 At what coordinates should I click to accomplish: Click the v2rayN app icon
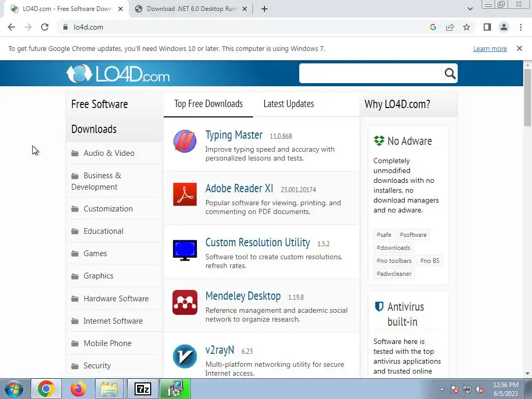point(184,356)
